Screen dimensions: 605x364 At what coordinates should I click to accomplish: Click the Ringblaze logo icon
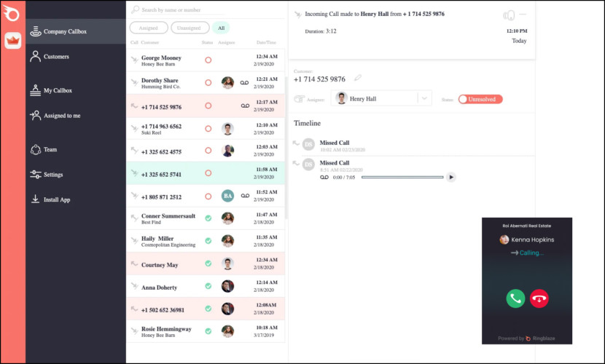(x=11, y=13)
